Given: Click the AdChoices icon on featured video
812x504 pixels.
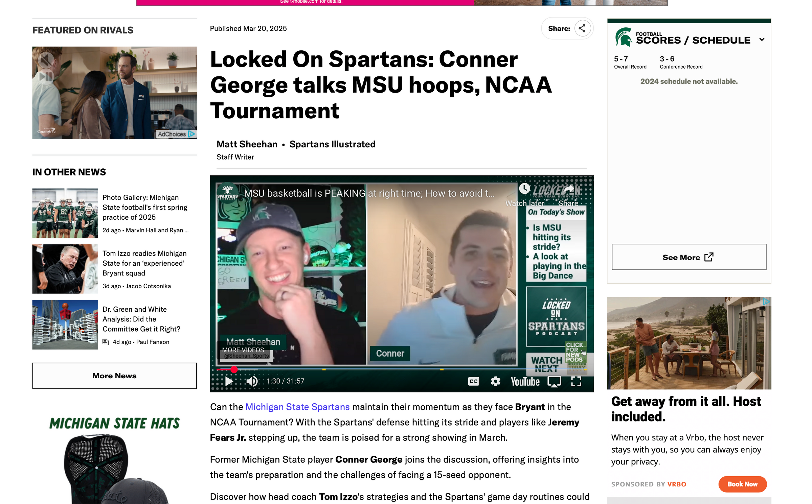Looking at the screenshot, I should [191, 134].
